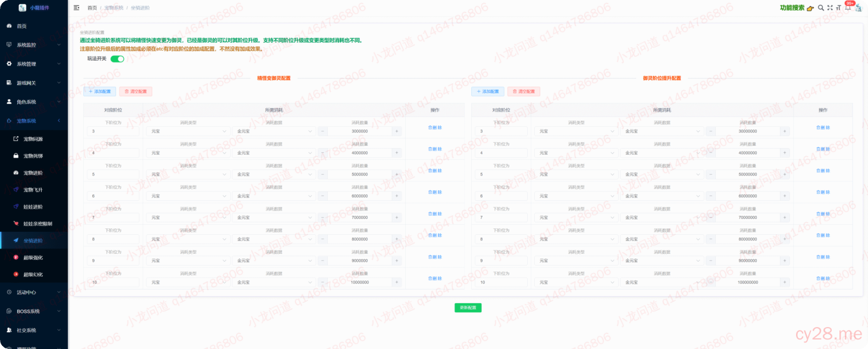Click the 小龍插件 logo icon
This screenshot has height=349, width=868.
pyautogui.click(x=23, y=8)
